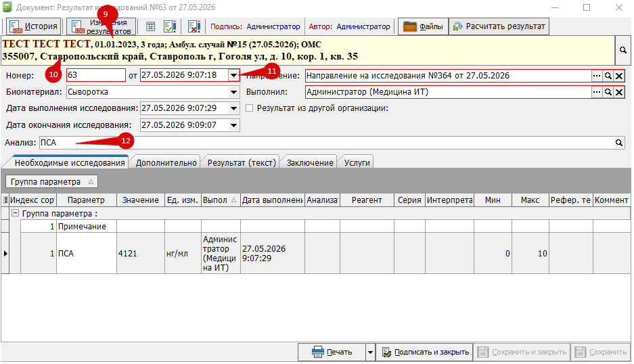The width and height of the screenshot is (634, 364).
Task: Click magnifier icon in Направление field
Action: click(608, 76)
